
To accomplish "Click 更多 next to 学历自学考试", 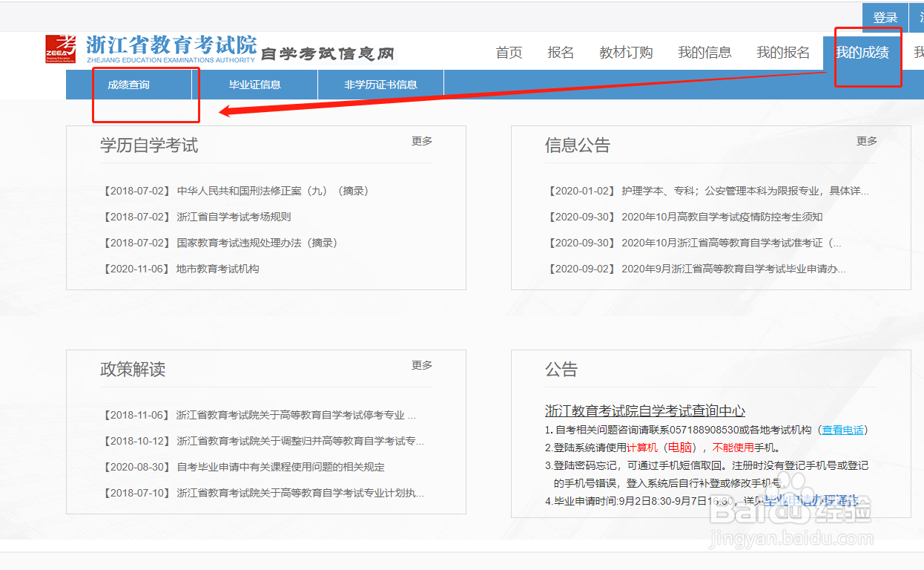I will [x=421, y=140].
